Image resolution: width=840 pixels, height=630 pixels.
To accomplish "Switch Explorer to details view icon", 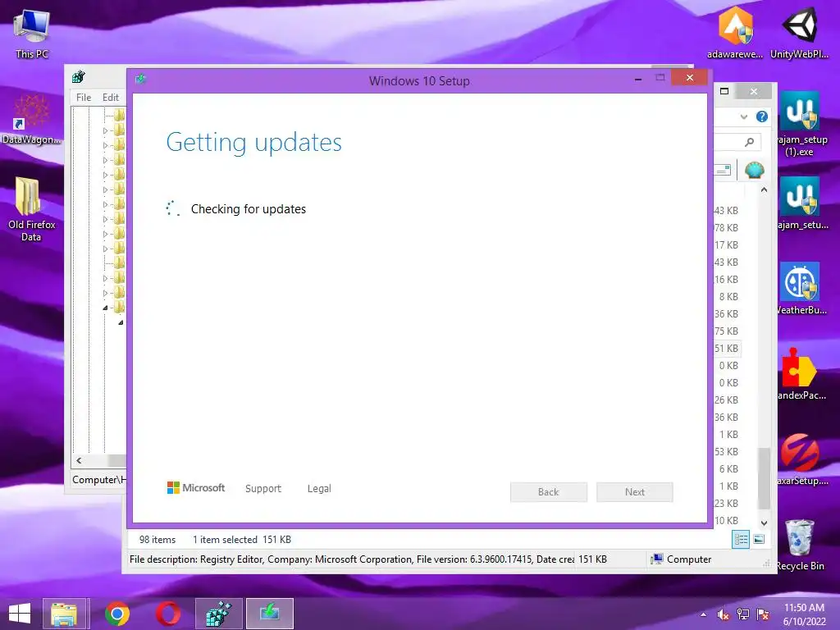I will point(741,540).
